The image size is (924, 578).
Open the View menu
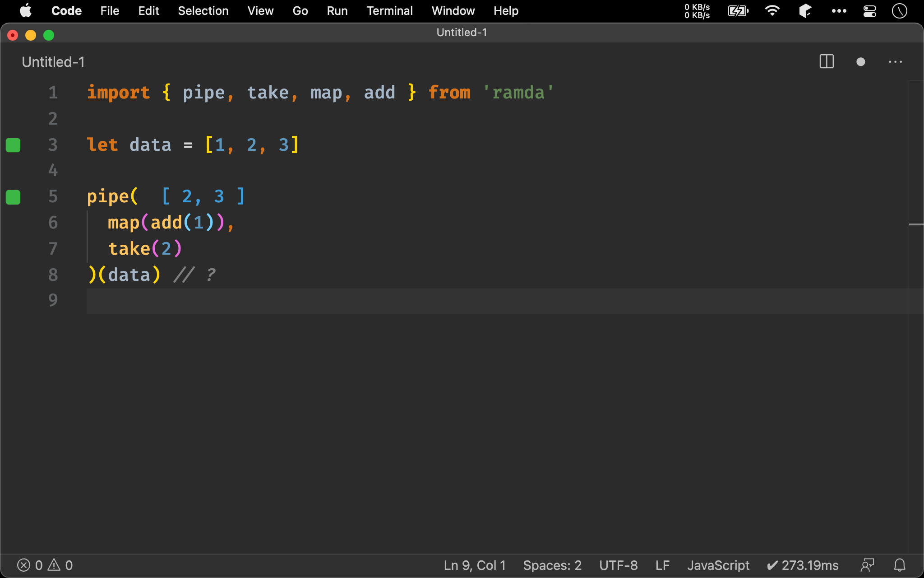click(x=260, y=11)
